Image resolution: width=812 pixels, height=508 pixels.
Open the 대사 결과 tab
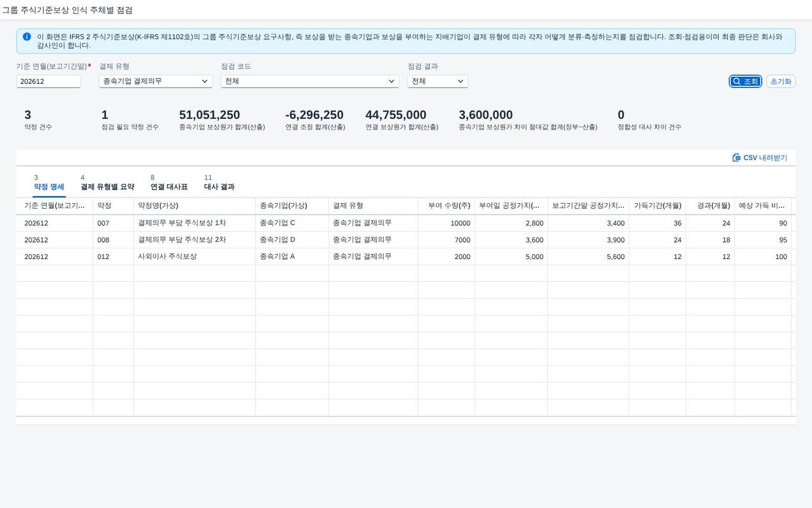coord(219,187)
